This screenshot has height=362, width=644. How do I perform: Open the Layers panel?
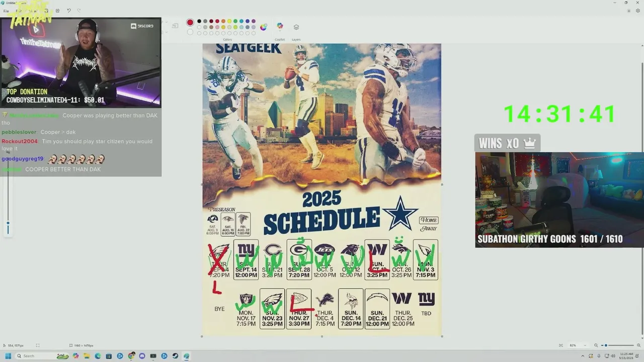296,27
